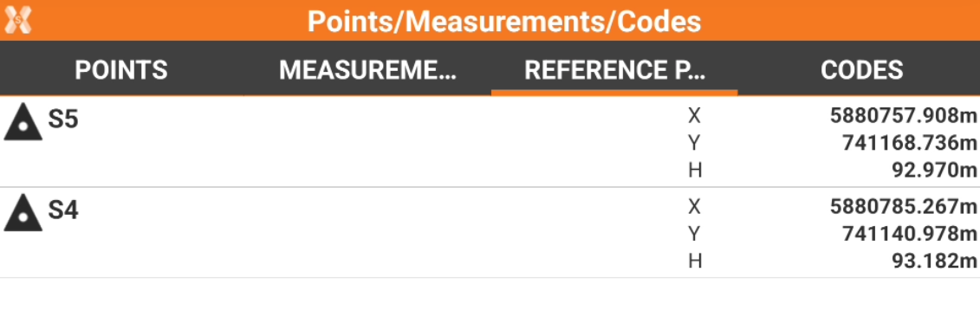Select the S5 reference point triangle icon
Viewport: 980px width, 330px height.
point(23,122)
